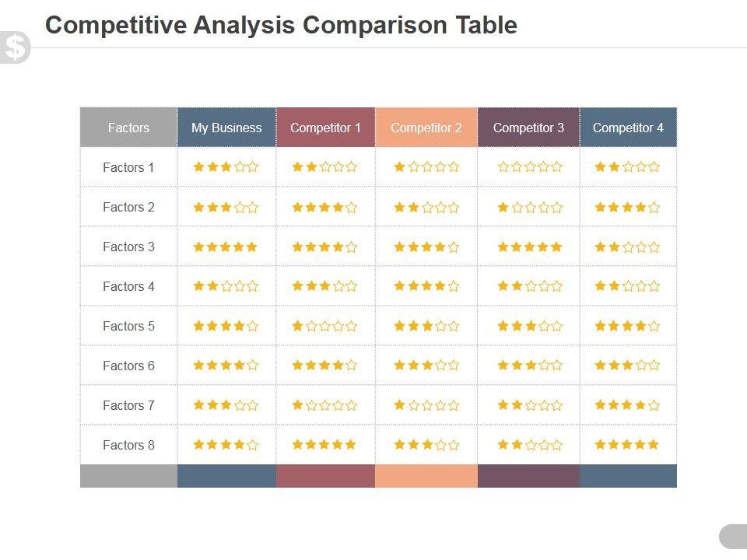The image size is (747, 560).
Task: Click the Competitor 4 column header
Action: [628, 128]
